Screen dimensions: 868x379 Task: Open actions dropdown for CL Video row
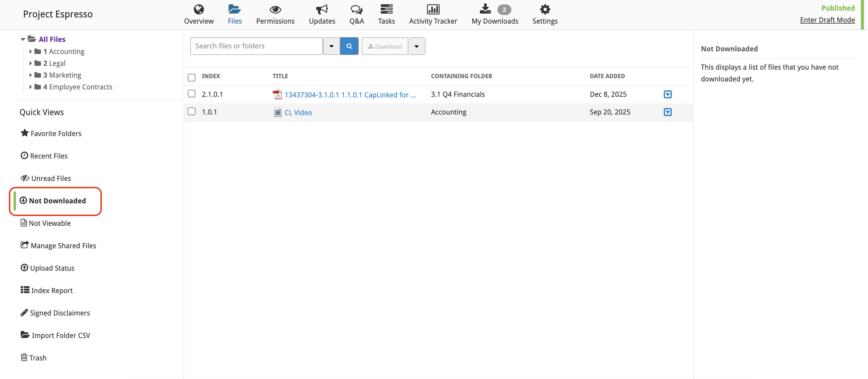click(668, 112)
